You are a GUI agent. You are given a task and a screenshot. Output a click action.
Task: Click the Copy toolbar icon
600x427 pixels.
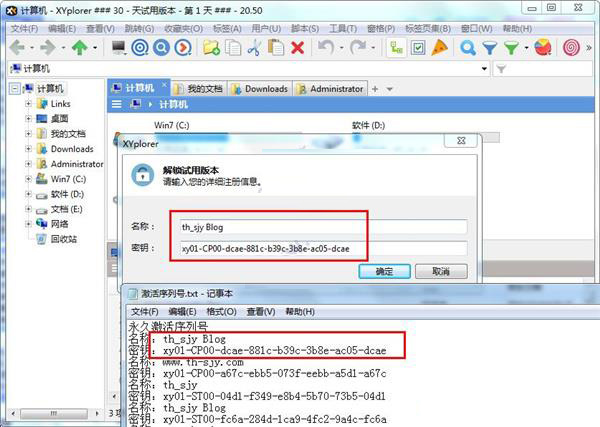(x=233, y=48)
